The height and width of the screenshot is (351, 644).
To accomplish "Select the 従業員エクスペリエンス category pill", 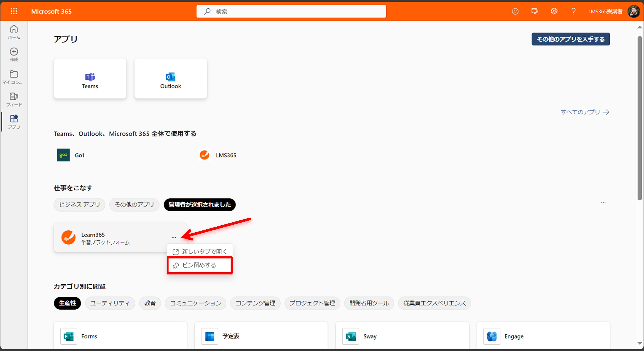I will tap(434, 303).
